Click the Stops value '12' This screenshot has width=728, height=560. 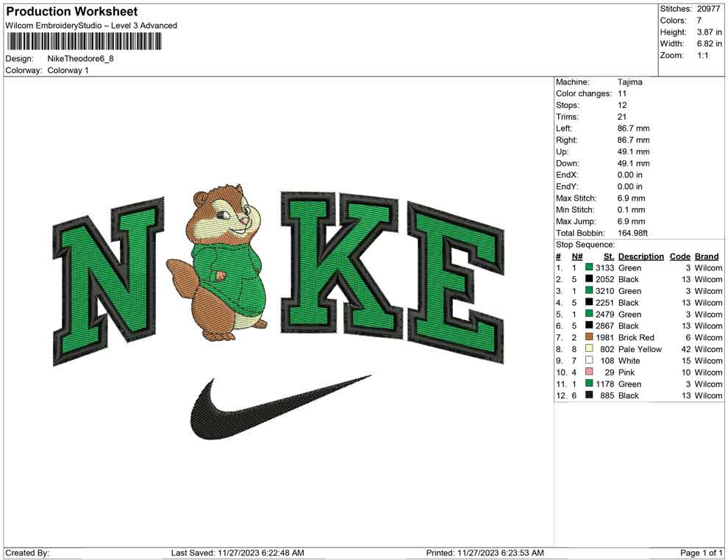pyautogui.click(x=622, y=105)
